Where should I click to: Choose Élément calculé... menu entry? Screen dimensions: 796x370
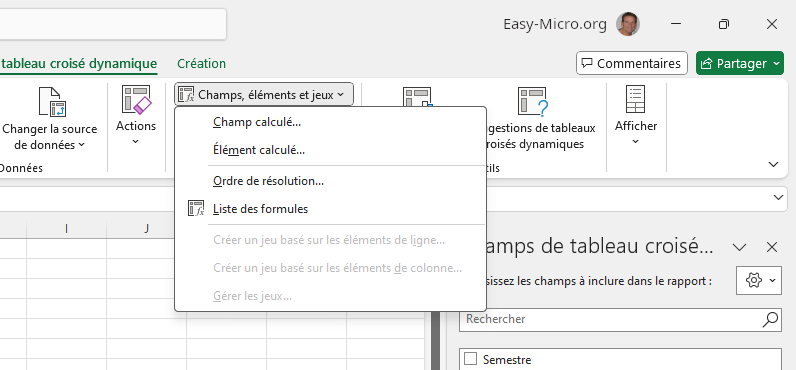[330, 150]
